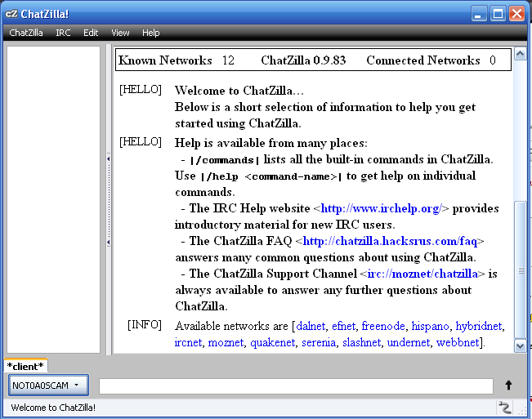Click the ChatZilla cZ title bar icon
Viewport: 532px width, 419px height.
(x=11, y=14)
